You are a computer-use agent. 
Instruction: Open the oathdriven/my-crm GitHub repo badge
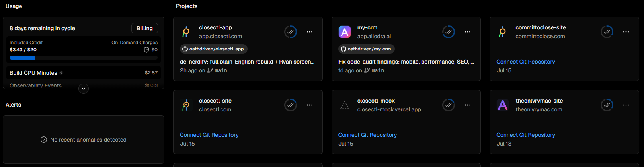click(x=367, y=49)
